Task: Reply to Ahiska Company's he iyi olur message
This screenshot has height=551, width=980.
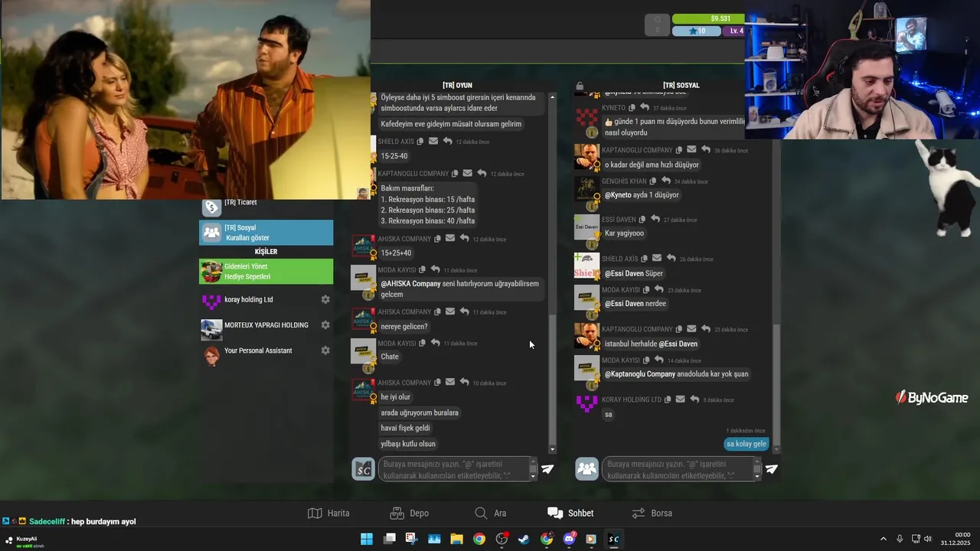Action: (464, 383)
